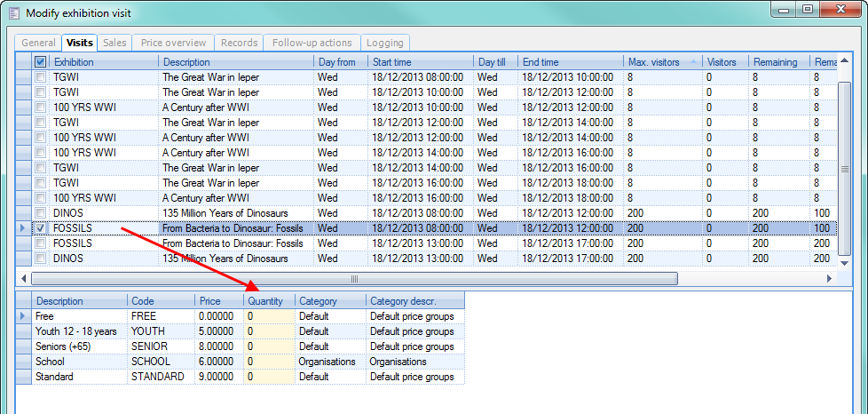The width and height of the screenshot is (868, 414).
Task: Tick the checkbox for DINOS starting at 13:00
Action: (41, 259)
